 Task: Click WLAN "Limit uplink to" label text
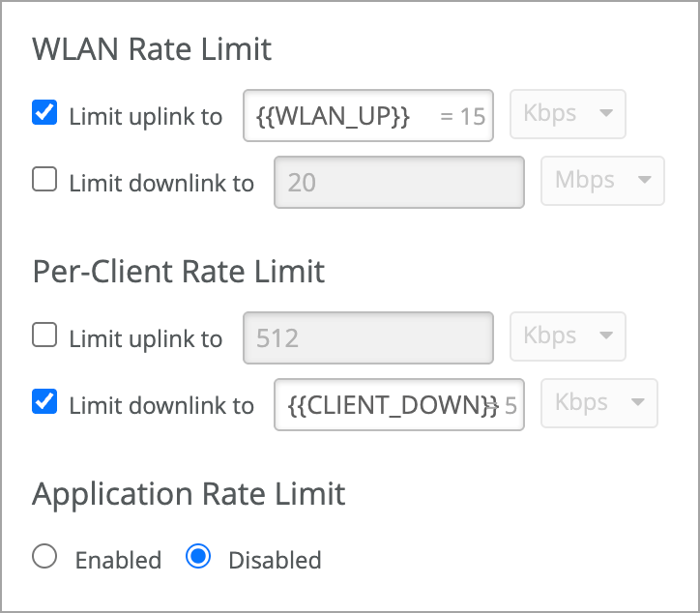point(145,117)
